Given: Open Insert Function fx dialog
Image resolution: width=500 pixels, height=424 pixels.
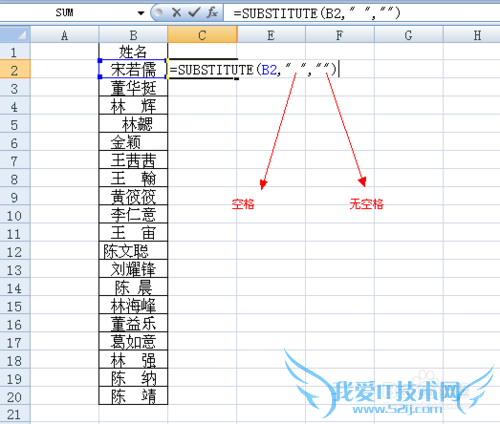Looking at the screenshot, I should [212, 13].
